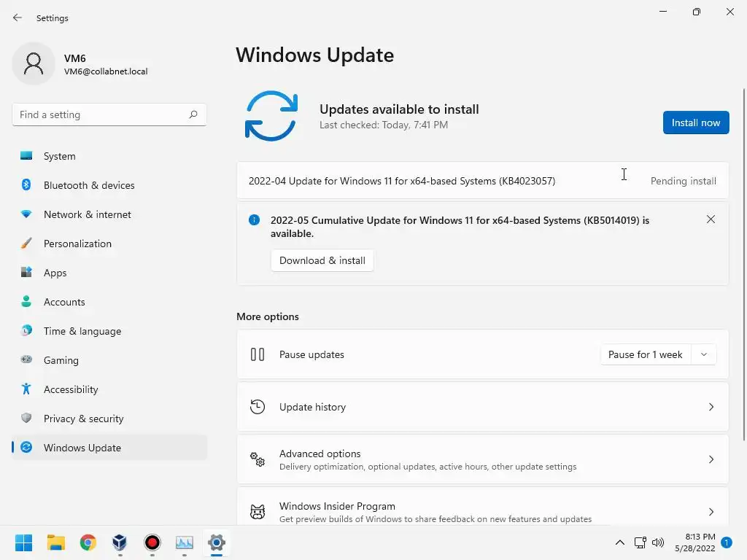Launch Google Chrome from the taskbar
Image resolution: width=747 pixels, height=560 pixels.
coord(88,542)
